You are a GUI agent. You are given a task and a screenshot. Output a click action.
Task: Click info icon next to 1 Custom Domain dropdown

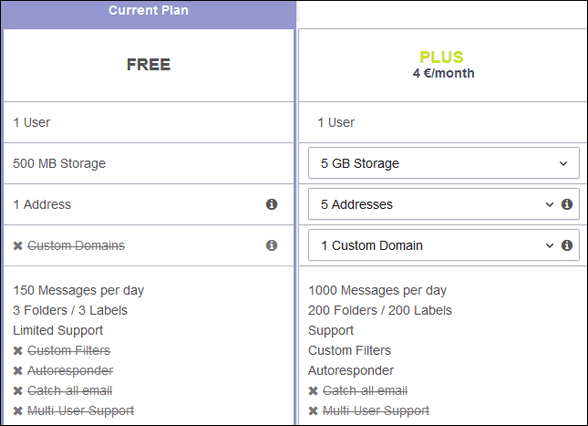[567, 245]
